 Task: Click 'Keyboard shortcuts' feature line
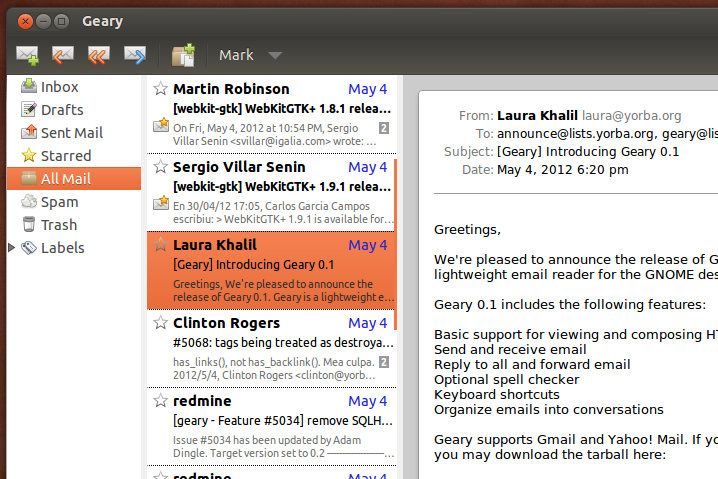click(496, 394)
